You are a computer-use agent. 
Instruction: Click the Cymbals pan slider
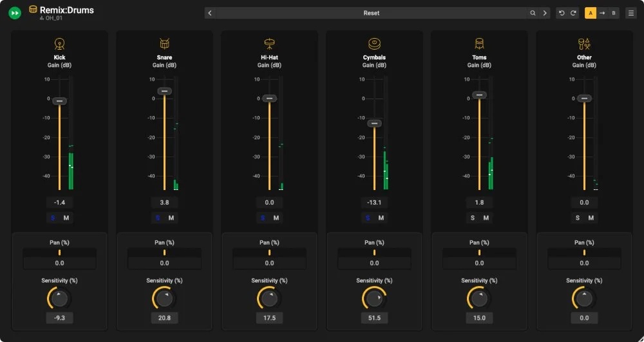[374, 252]
